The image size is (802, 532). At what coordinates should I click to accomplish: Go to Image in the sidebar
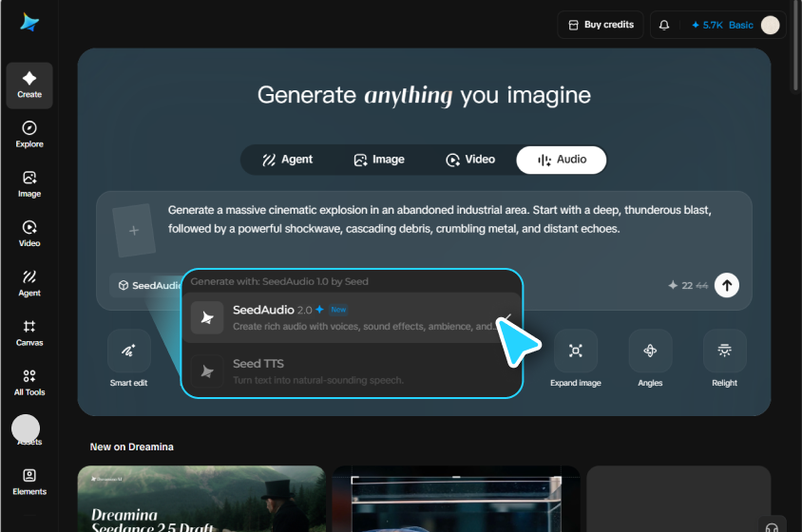tap(29, 184)
